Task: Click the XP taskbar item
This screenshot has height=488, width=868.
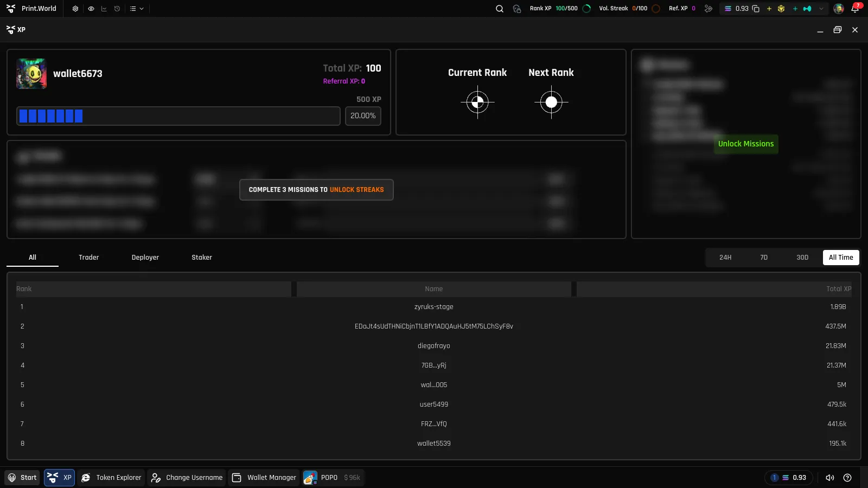Action: point(59,478)
